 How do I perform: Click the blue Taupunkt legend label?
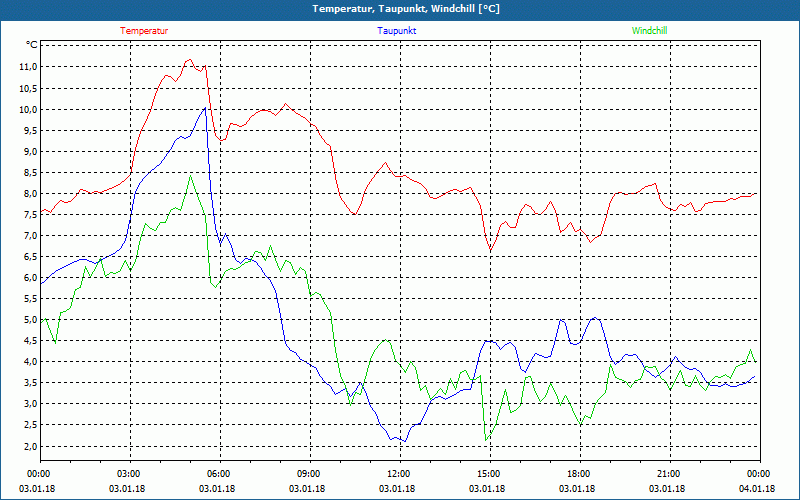point(396,31)
